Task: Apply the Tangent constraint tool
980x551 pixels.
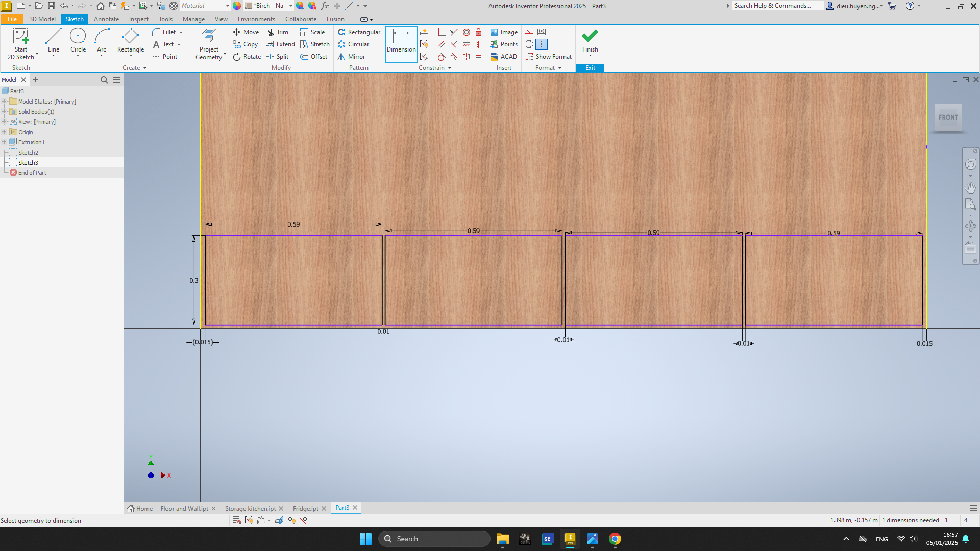Action: 442,57
